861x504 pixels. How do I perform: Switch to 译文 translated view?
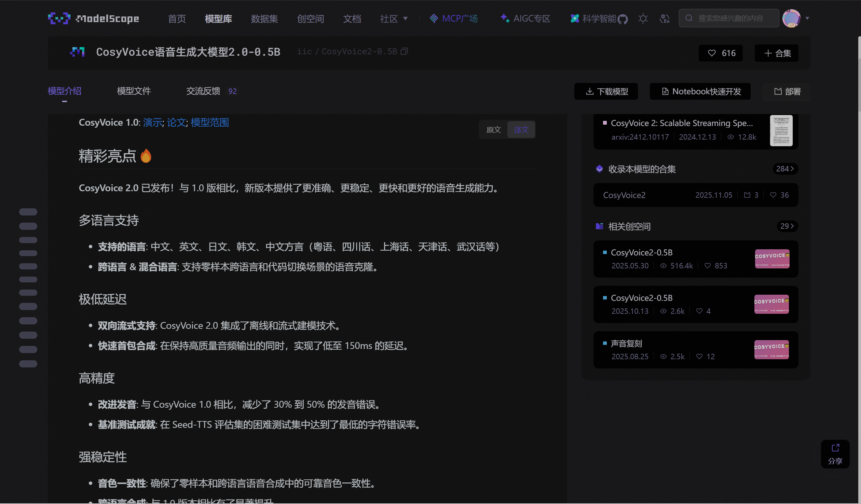(x=521, y=129)
